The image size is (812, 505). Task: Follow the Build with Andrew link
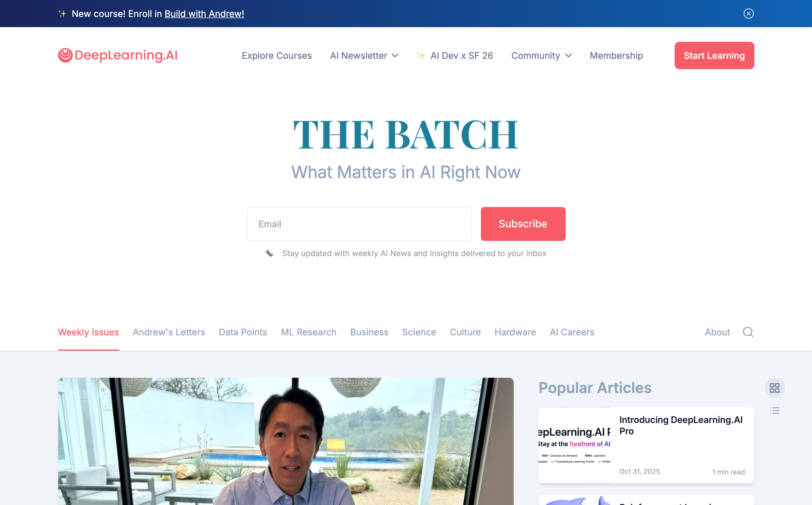pos(204,14)
